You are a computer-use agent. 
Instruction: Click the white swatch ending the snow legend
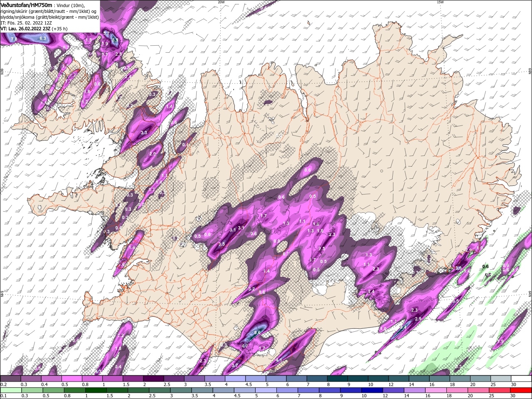coord(522,379)
